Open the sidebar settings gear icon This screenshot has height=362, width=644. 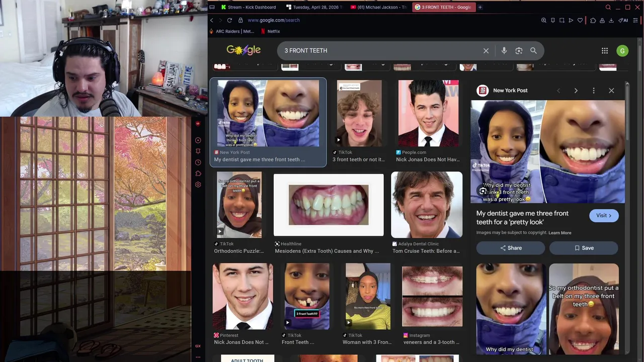pyautogui.click(x=198, y=185)
